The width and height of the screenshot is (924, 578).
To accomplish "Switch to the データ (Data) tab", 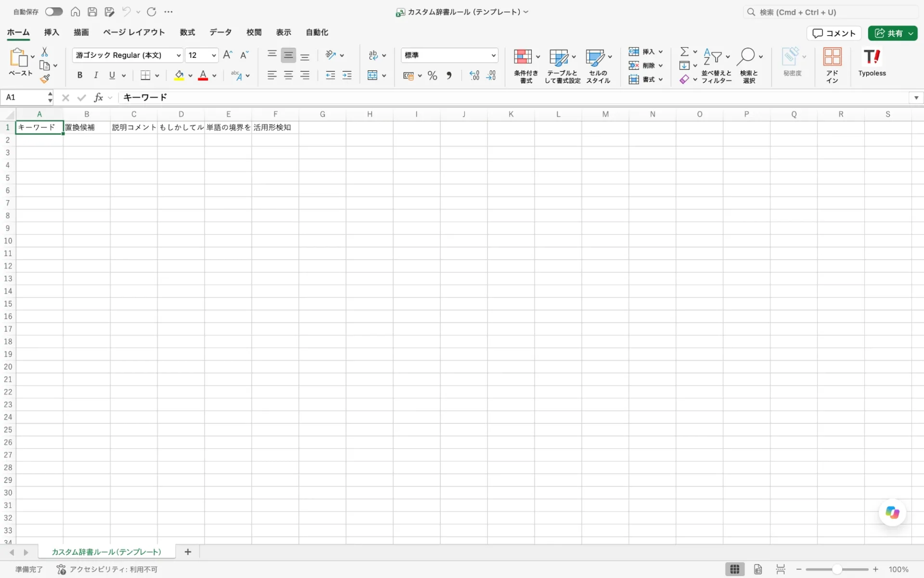I will tap(220, 32).
